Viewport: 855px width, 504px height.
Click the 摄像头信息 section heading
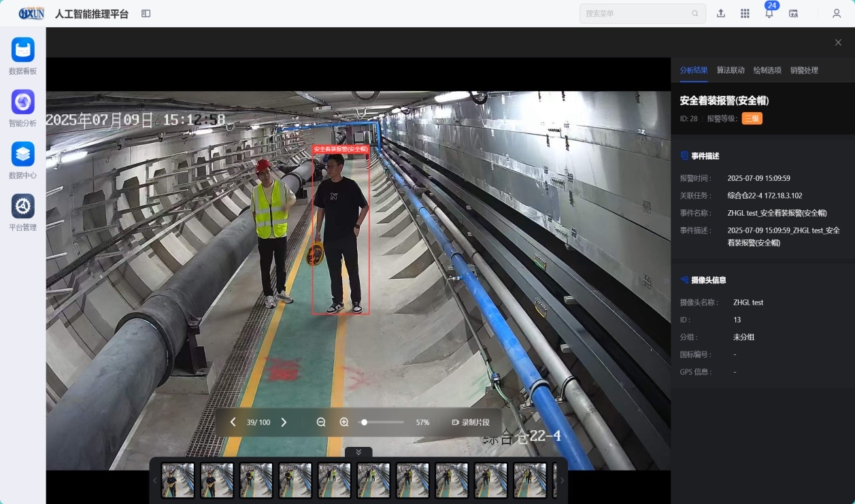(x=709, y=280)
